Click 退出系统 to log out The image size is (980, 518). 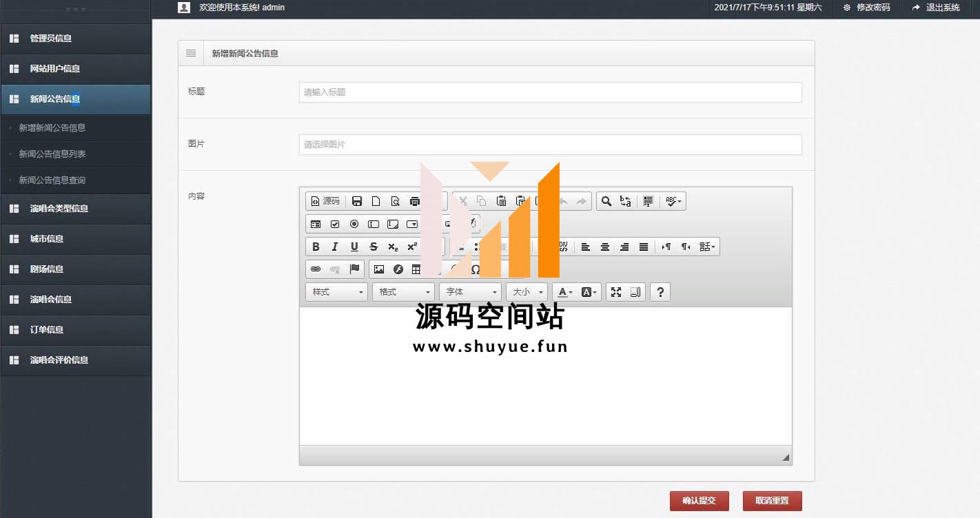[936, 8]
